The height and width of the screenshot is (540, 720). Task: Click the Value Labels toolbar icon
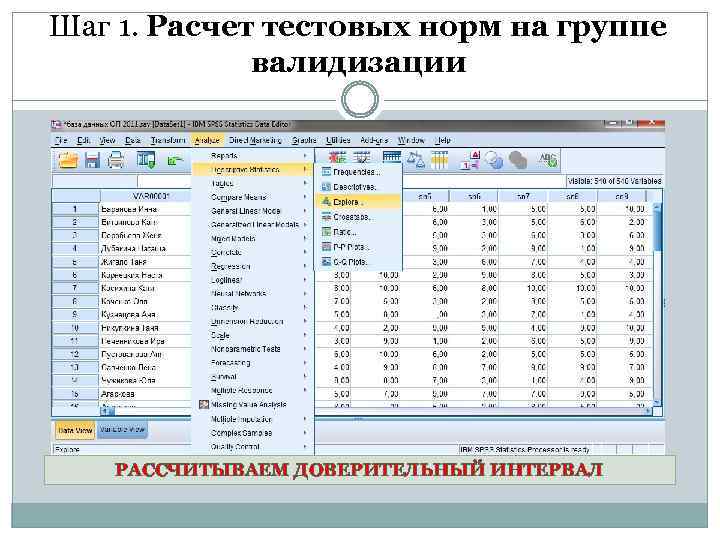470,160
